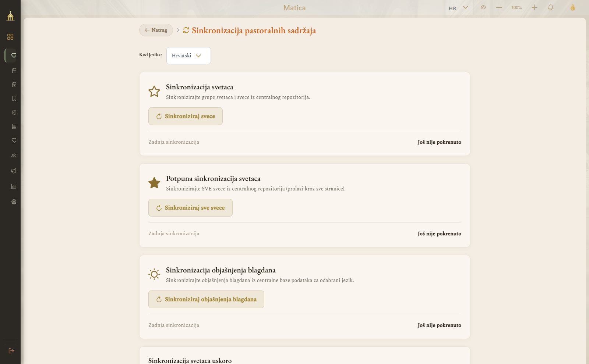Screen dimensions: 589x364
Task: Increase zoom with the plus icon
Action: pos(535,7)
